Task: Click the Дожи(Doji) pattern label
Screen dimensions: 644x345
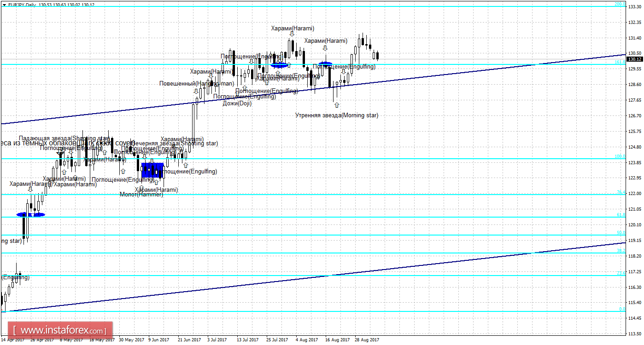Action: click(237, 103)
